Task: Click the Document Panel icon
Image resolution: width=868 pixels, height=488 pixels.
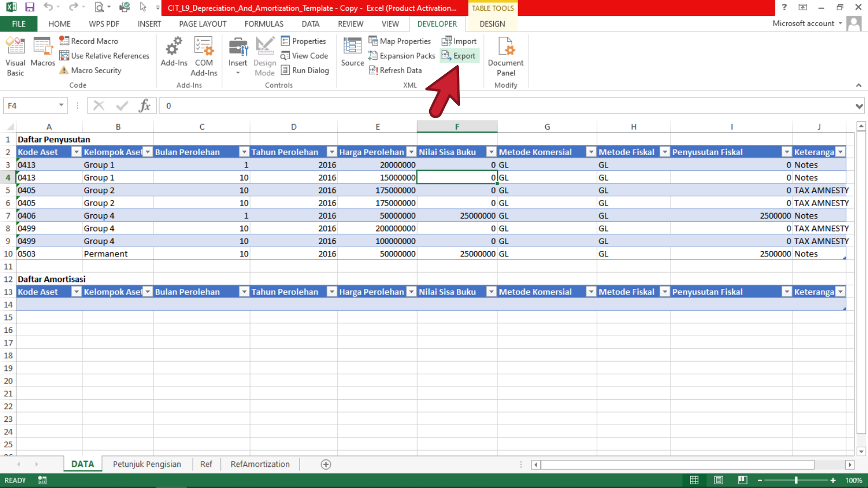Action: [x=506, y=56]
